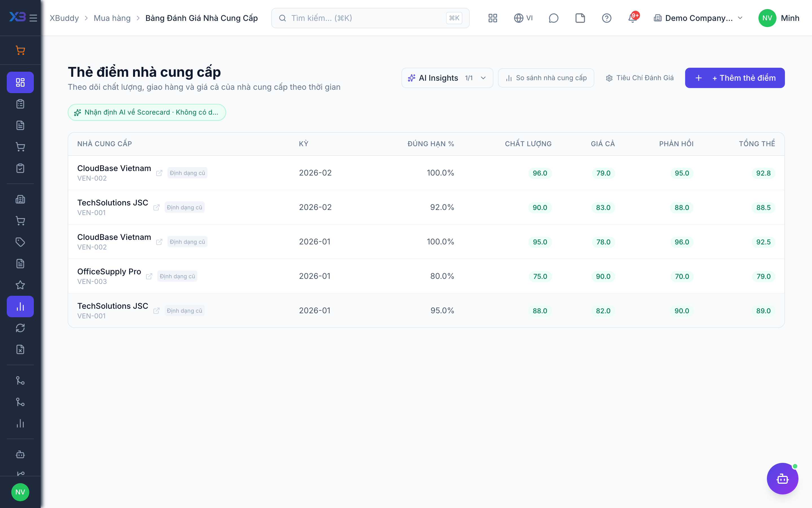Select OfficeSupply Pro vendor name
Viewport: 812px width, 508px height.
tap(109, 271)
